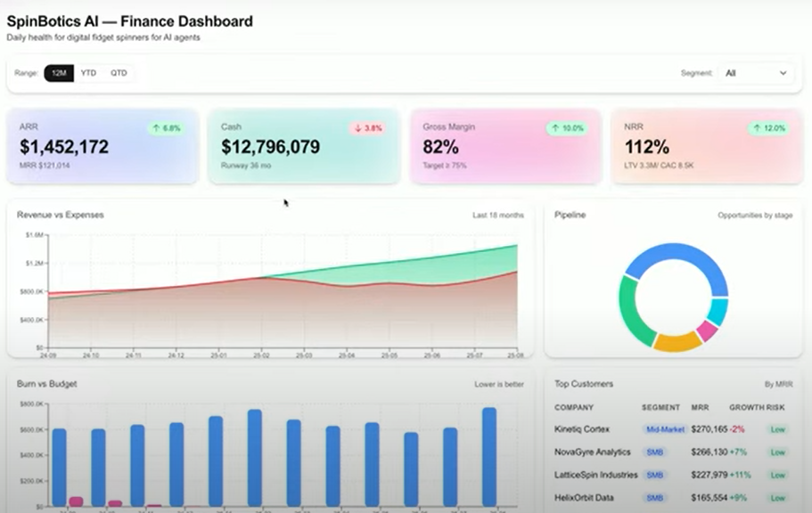Switch range to YTD

88,73
